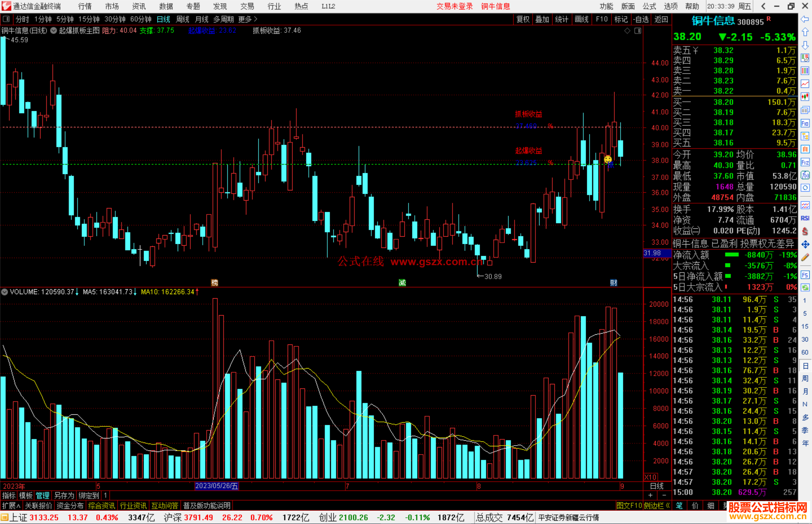Click the F10 company info sidebar icon
Image resolution: width=812 pixels, height=524 pixels.
pos(805,123)
